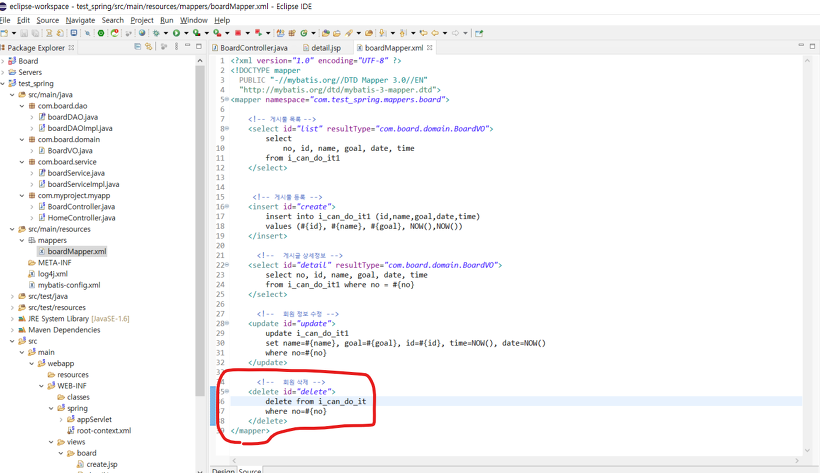Navigate Forward with the right arrow
Screen dimensions: 820x473
point(455,33)
